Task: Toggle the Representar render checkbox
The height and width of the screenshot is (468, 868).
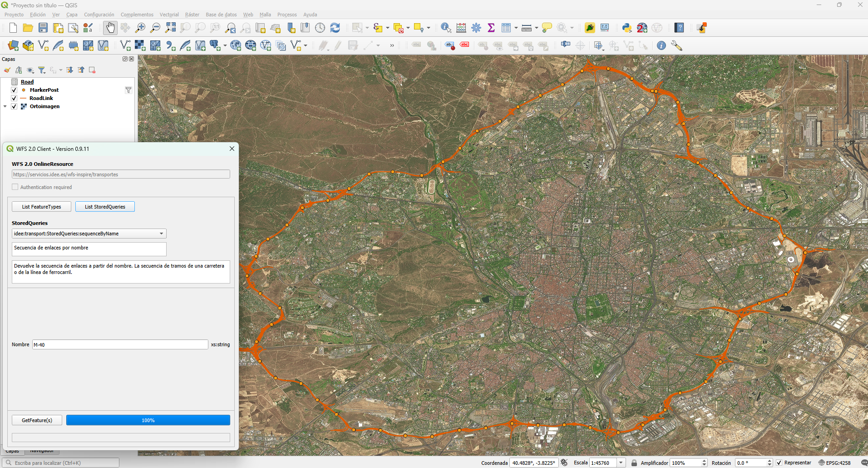Action: point(779,463)
